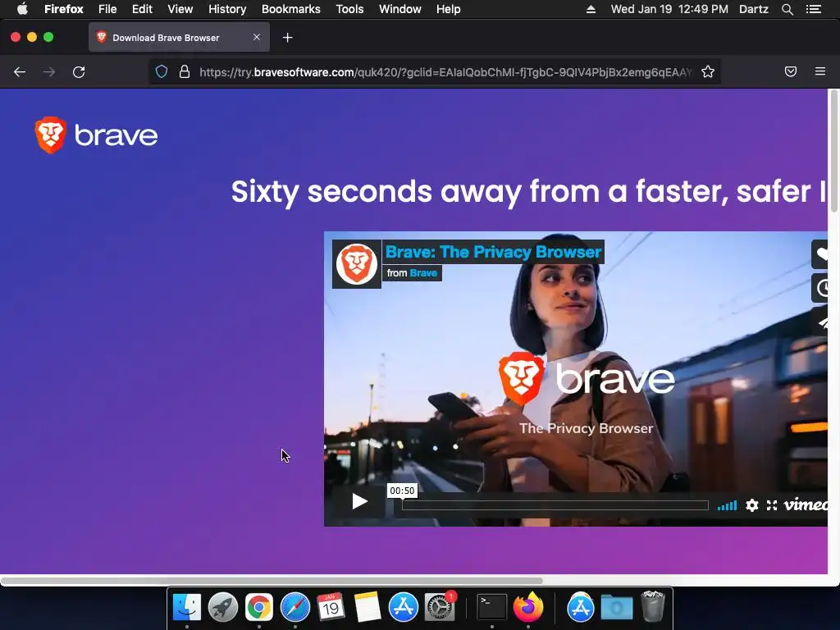Like the video with heart icon
The image size is (840, 630).
(820, 254)
